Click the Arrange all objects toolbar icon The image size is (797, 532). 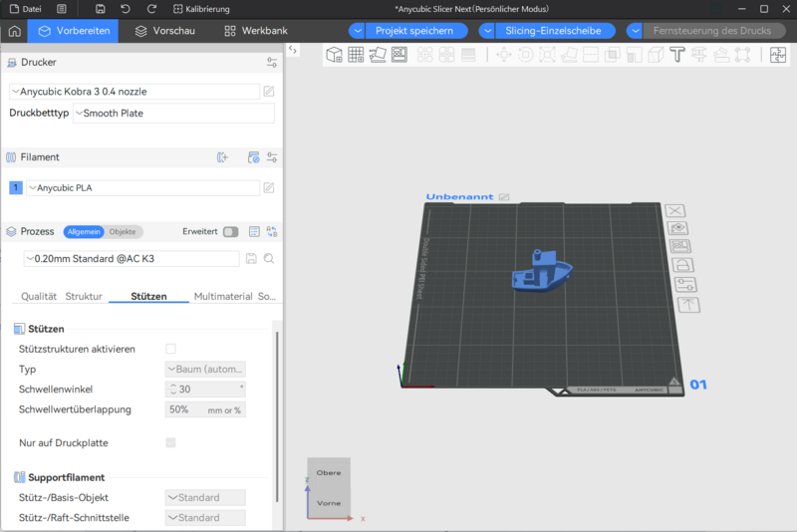(x=399, y=55)
